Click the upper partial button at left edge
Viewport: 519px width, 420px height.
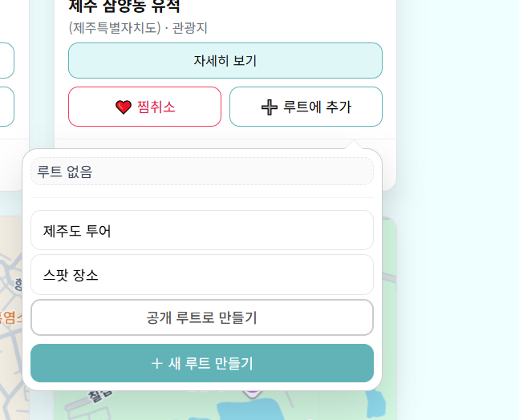(x=6, y=61)
